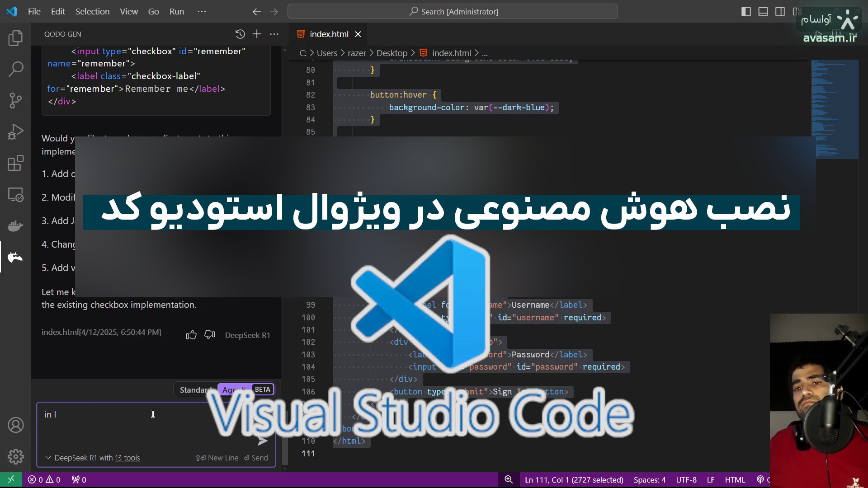Click thumbs up on DeepSeek response
This screenshot has width=868, height=488.
tap(191, 335)
